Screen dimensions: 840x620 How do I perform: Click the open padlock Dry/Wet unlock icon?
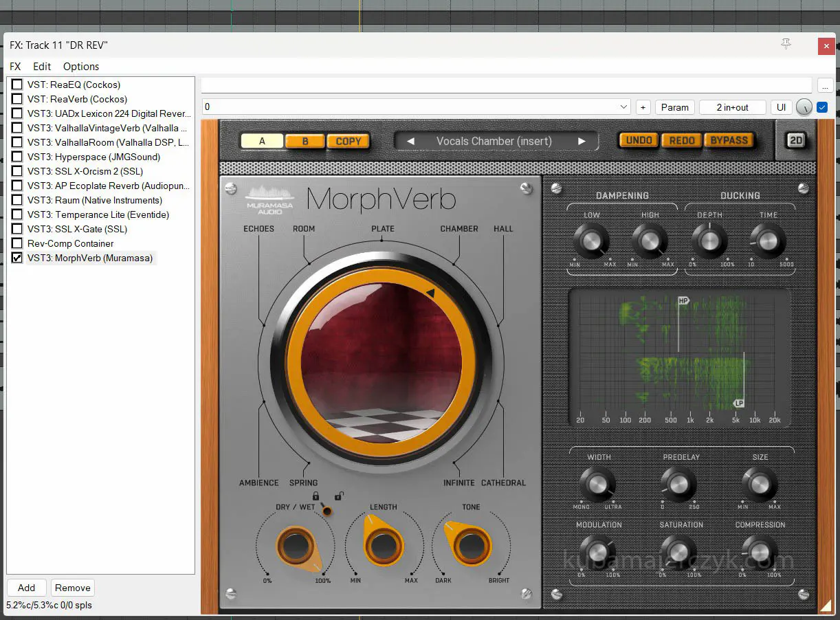click(338, 496)
